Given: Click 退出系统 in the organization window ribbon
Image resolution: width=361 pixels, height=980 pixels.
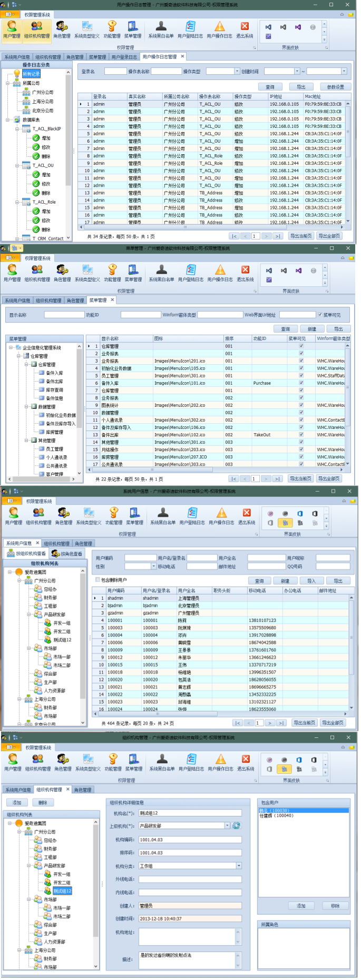Looking at the screenshot, I should (246, 763).
